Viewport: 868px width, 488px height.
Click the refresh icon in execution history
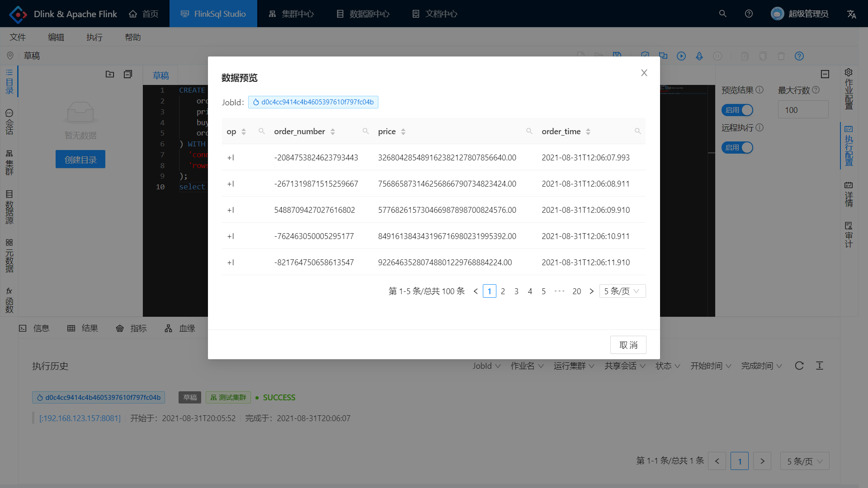pos(799,366)
